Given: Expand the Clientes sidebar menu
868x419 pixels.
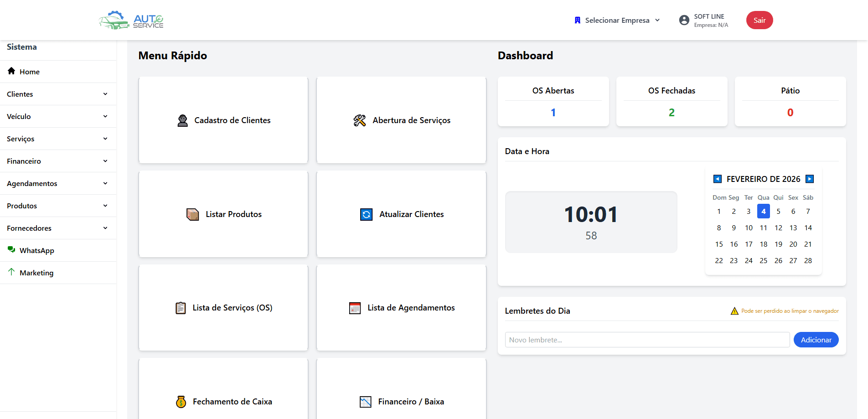Looking at the screenshot, I should (58, 94).
